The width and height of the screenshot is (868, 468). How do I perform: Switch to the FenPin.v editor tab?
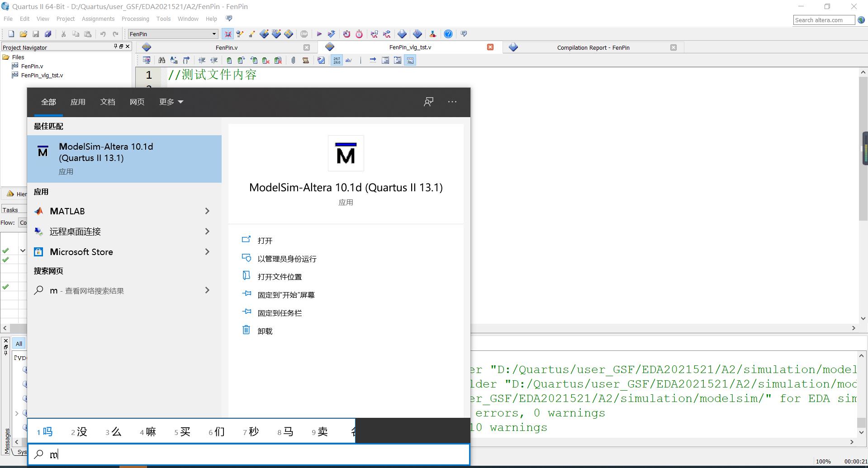click(227, 47)
